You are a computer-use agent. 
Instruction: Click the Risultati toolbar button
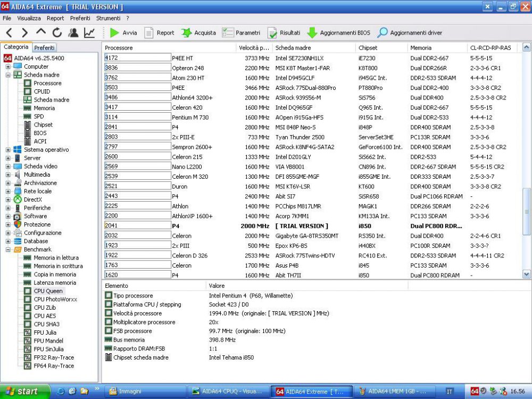284,33
